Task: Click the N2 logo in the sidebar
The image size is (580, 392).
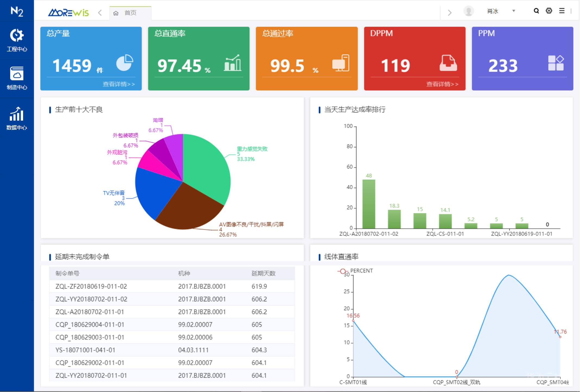Action: (x=17, y=11)
